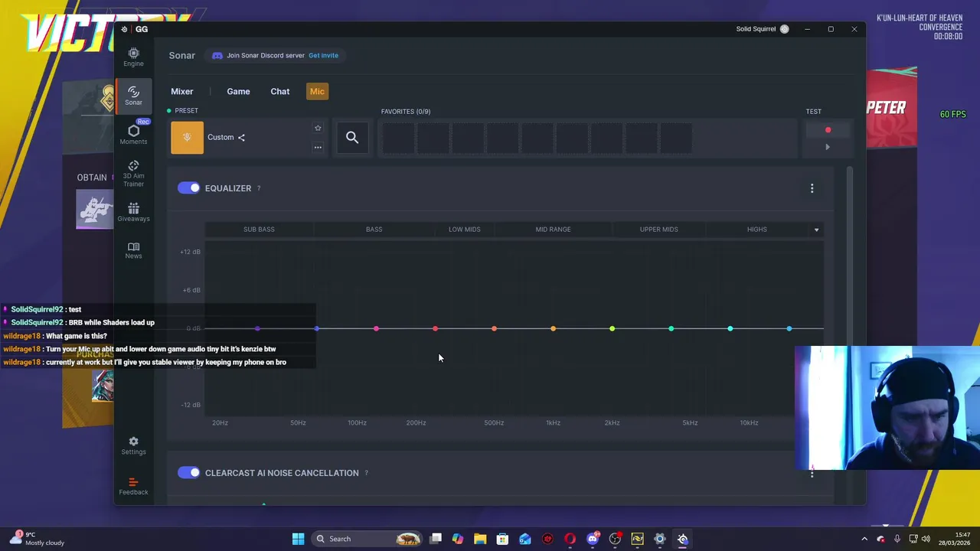
Task: Open Moments in the sidebar
Action: [x=133, y=134]
